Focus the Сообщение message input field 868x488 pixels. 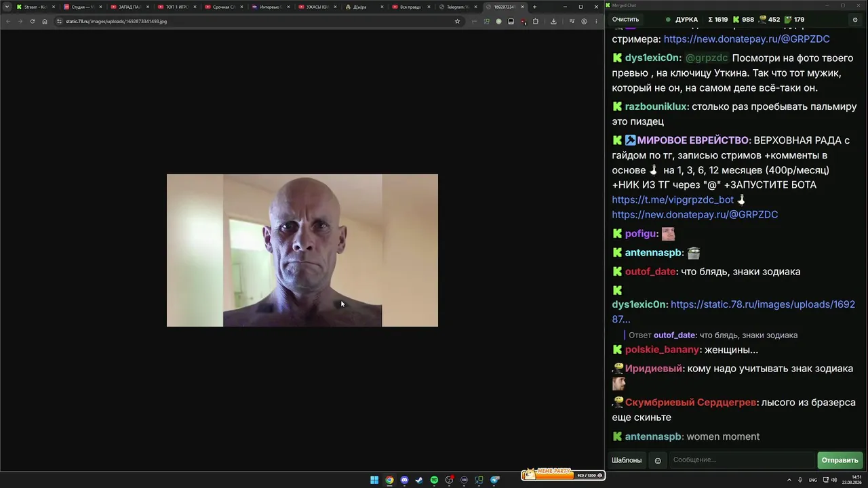pos(742,460)
